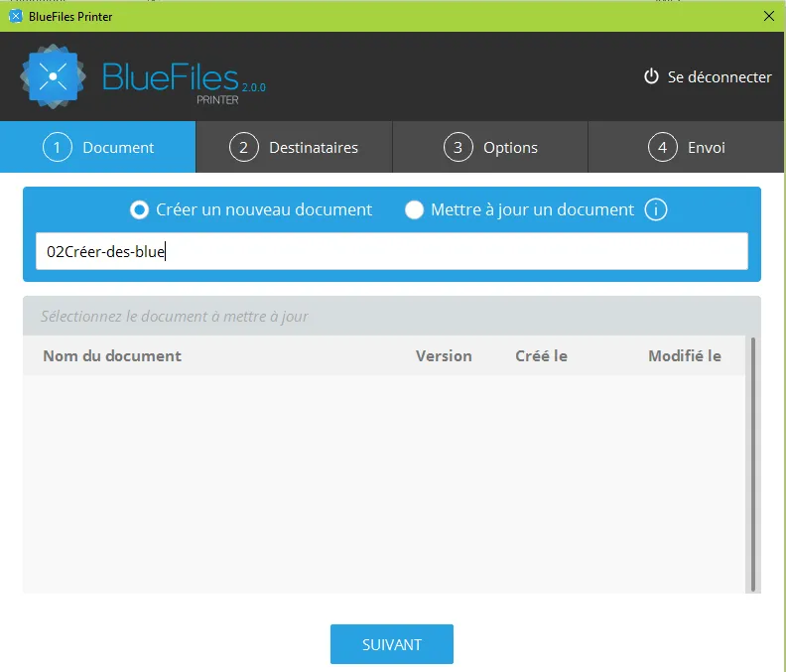Screen dimensions: 786x672
Task: Open the Envoi tab label
Action: [707, 148]
